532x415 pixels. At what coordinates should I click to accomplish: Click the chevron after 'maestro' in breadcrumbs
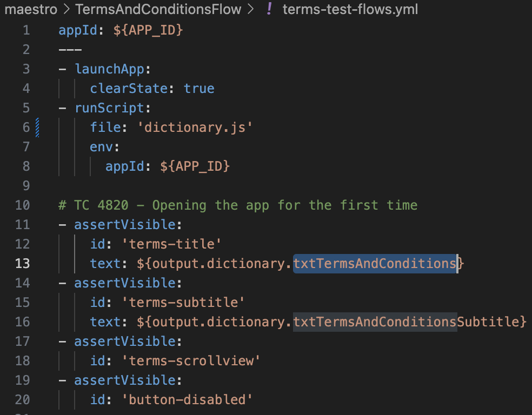pos(66,9)
